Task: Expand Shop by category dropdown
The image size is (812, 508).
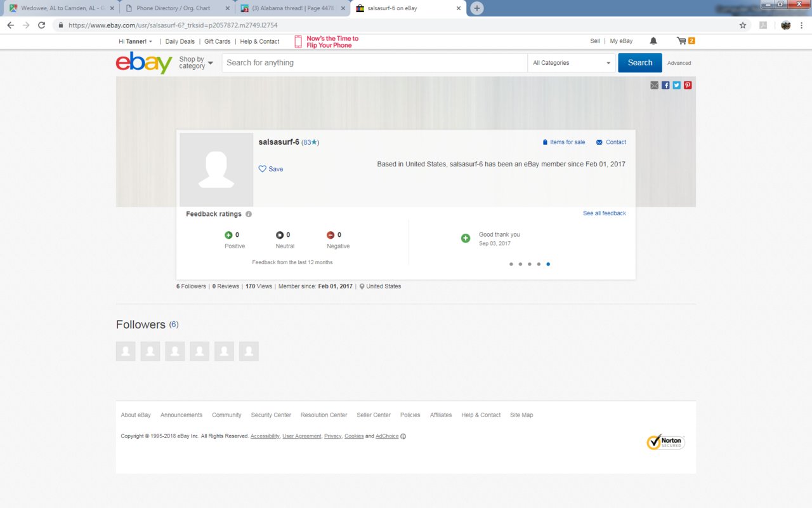Action: click(x=196, y=63)
